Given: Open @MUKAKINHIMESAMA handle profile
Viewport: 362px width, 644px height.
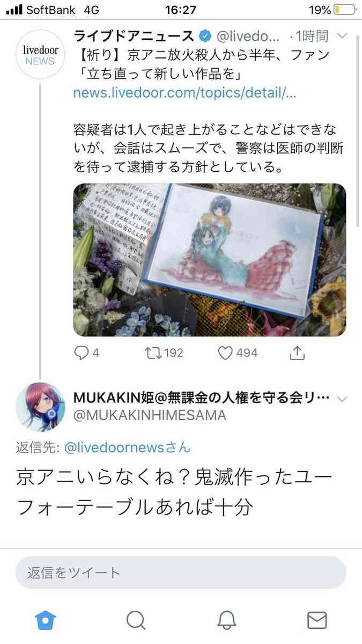Looking at the screenshot, I should (x=150, y=415).
